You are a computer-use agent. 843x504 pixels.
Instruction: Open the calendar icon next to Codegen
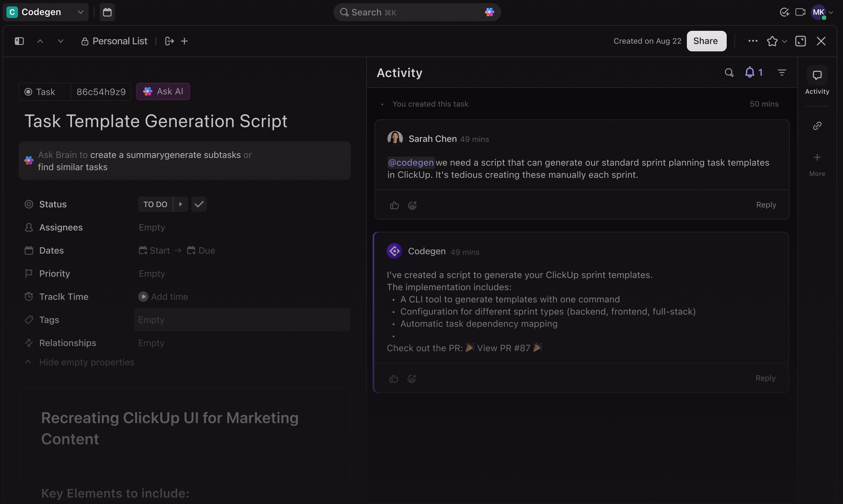(107, 12)
